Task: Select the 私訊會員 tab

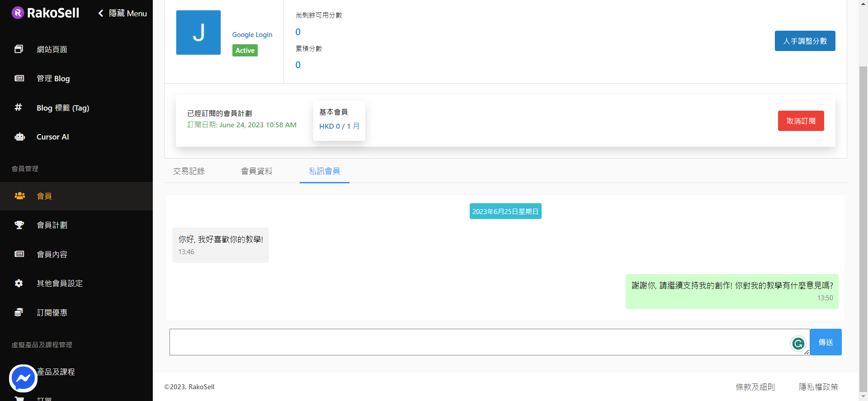Action: (324, 171)
